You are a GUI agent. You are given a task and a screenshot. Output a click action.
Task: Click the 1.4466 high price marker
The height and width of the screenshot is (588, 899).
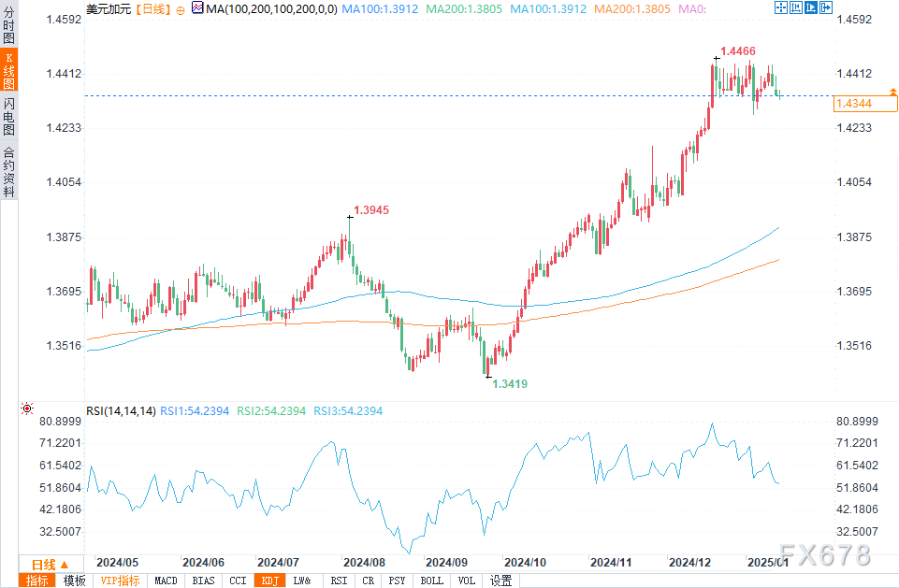click(738, 51)
